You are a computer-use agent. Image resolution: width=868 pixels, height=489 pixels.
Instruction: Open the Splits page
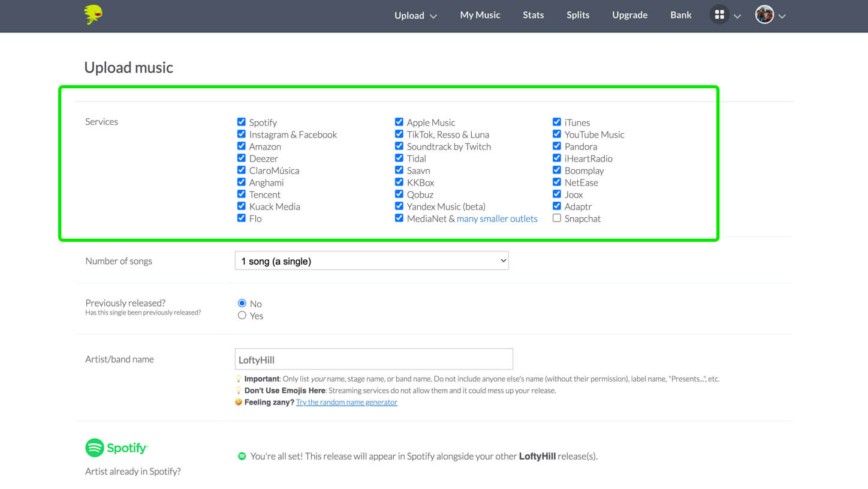(x=578, y=15)
